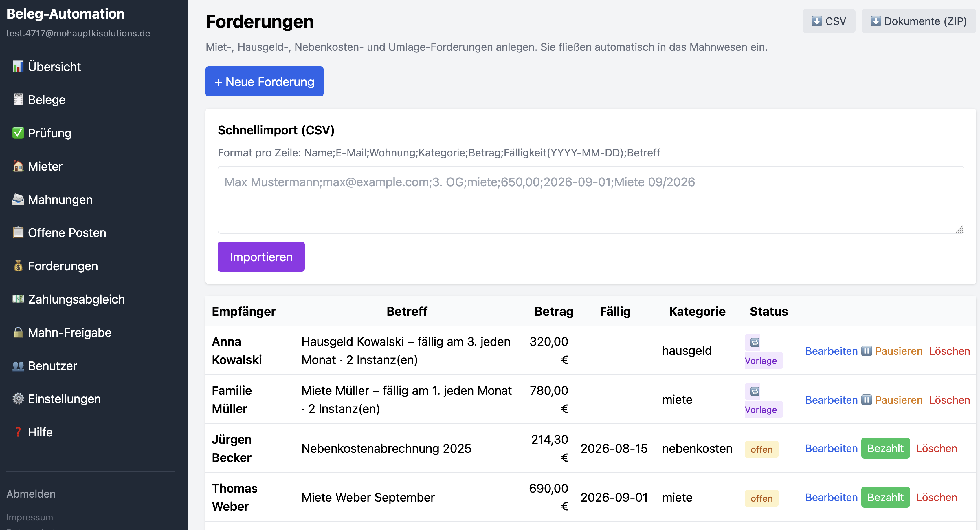Click the Zahlungsabgleich banknote icon
The image size is (980, 530).
18,299
